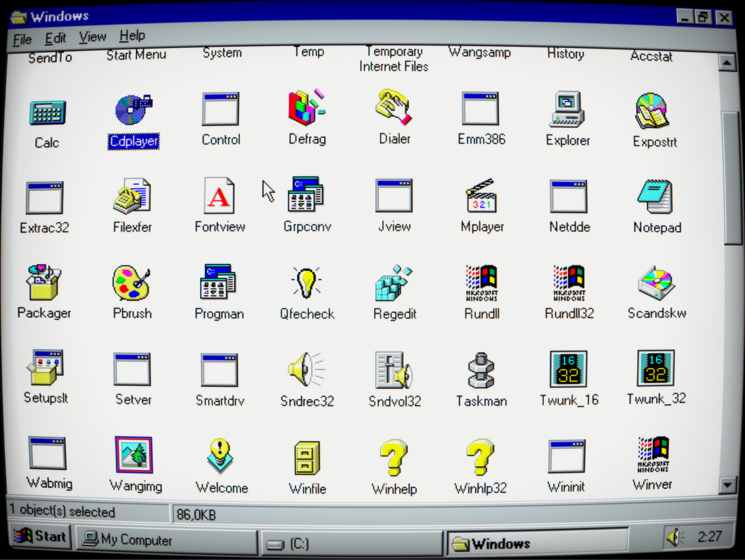Viewport: 745px width, 560px height.
Task: Restore down the Windows folder window
Action: [x=704, y=17]
